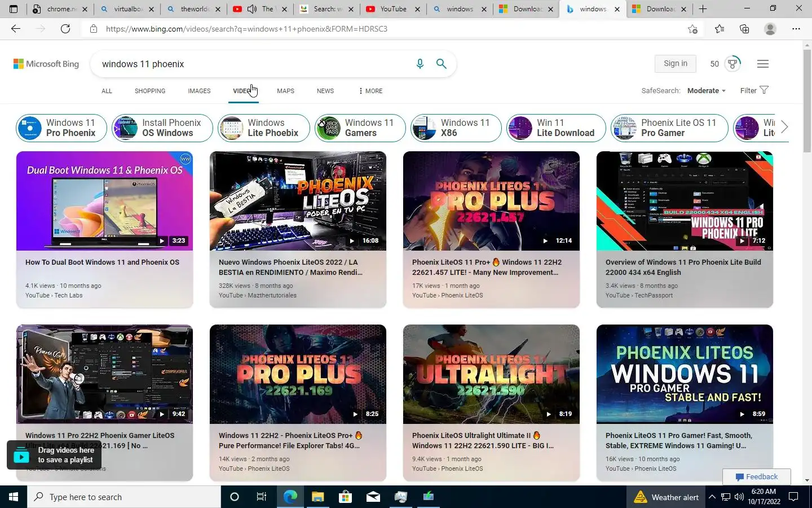Switch to the SHOPPING tab

pyautogui.click(x=150, y=91)
